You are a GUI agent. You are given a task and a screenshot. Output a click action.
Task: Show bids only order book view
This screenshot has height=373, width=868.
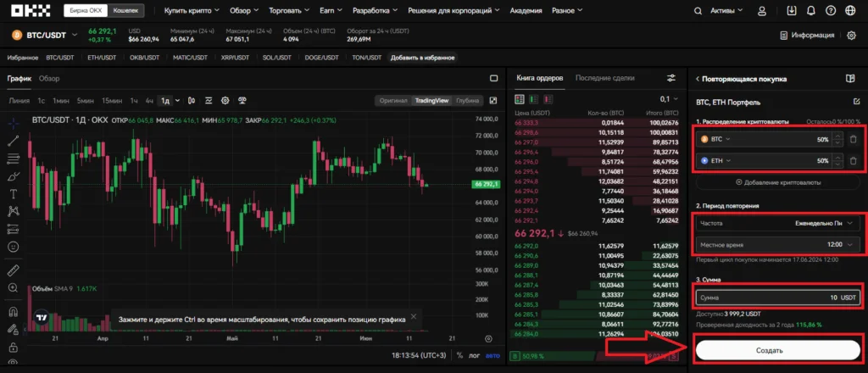pos(534,100)
